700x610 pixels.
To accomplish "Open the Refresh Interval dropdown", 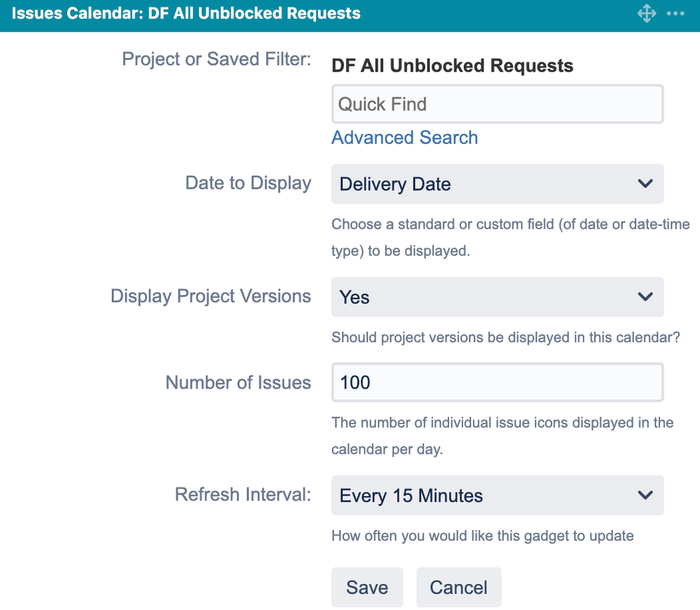I will pyautogui.click(x=497, y=495).
